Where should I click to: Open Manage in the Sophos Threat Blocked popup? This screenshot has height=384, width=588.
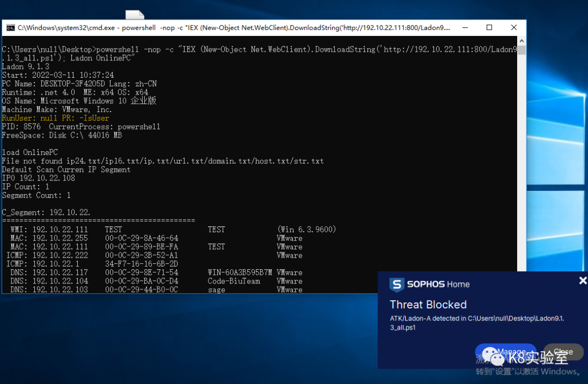click(x=505, y=352)
